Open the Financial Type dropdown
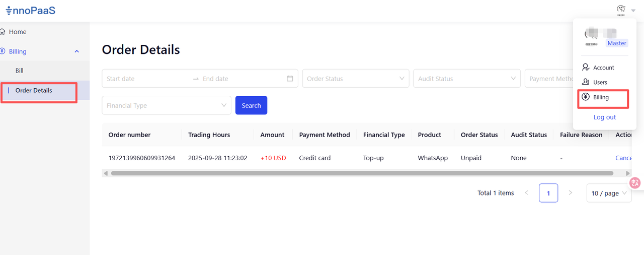 point(166,106)
